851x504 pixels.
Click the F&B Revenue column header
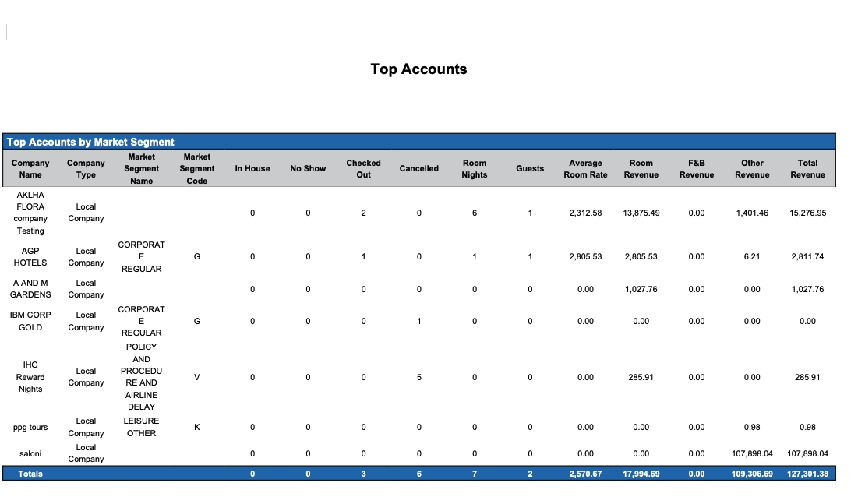696,169
